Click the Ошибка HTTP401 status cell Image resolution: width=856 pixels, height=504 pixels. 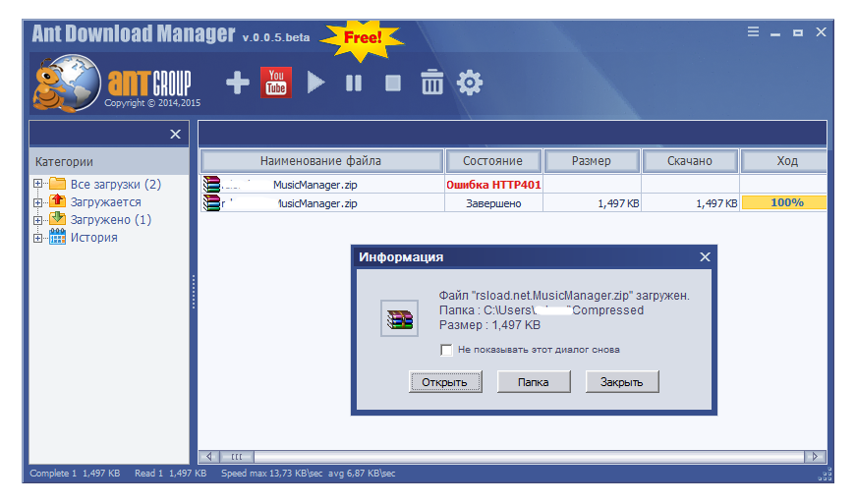pyautogui.click(x=493, y=185)
